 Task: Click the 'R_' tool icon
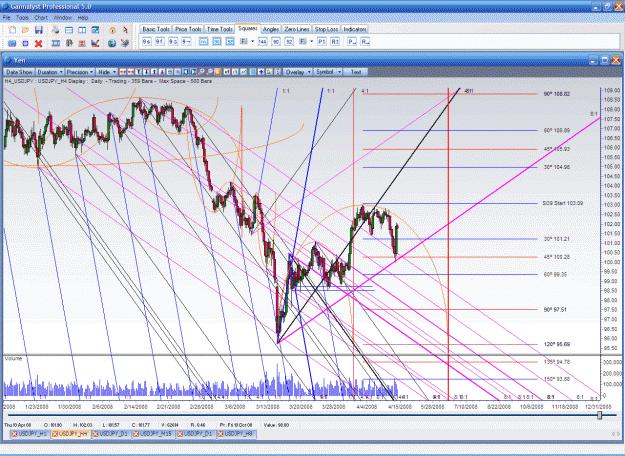point(365,41)
